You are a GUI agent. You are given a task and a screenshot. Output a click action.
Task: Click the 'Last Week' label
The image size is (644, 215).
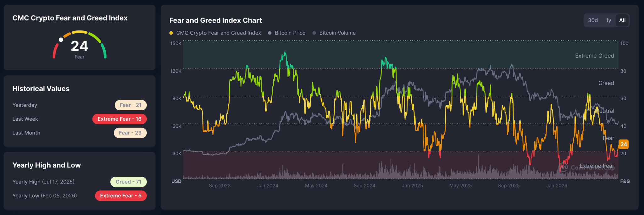coord(25,119)
